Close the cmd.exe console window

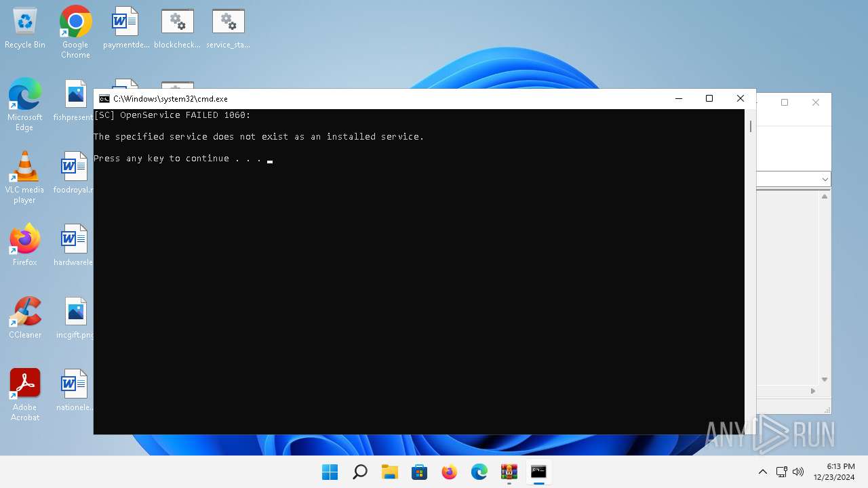741,99
